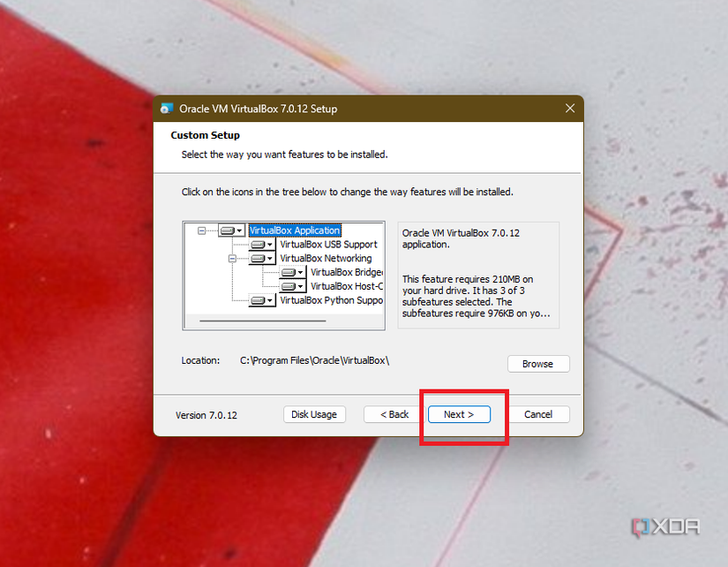
Task: Close the VirtualBox Setup window
Action: coord(570,109)
